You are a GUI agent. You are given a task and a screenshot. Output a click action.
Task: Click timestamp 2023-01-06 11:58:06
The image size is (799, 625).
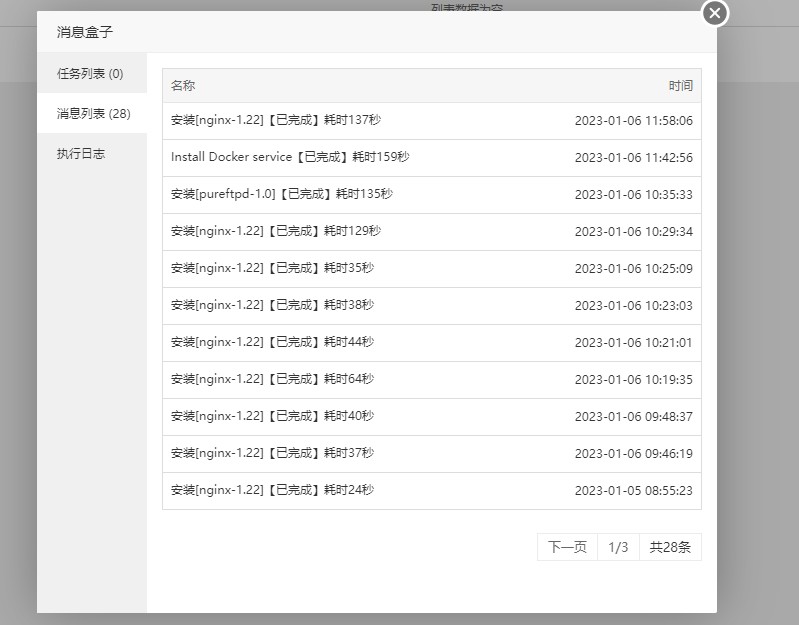click(x=633, y=121)
